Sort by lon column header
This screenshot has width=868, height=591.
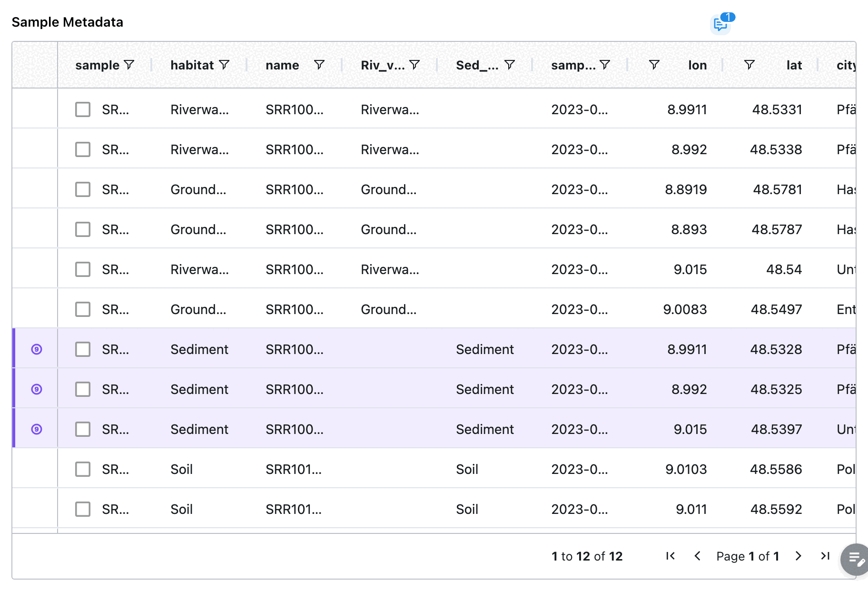[x=697, y=65]
